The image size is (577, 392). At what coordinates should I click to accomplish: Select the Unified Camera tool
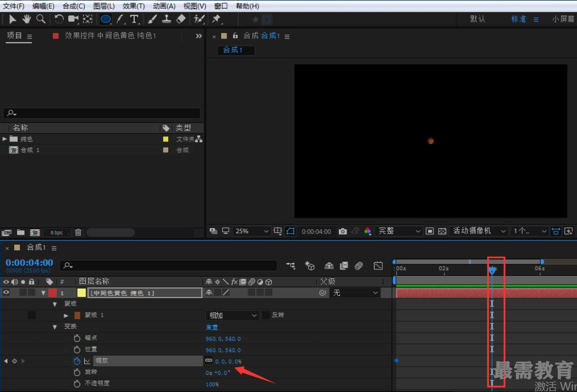(x=73, y=19)
